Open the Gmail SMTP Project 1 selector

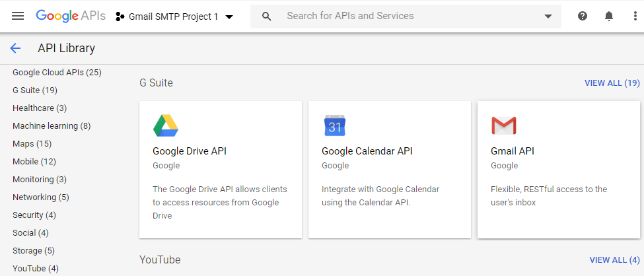coord(174,17)
